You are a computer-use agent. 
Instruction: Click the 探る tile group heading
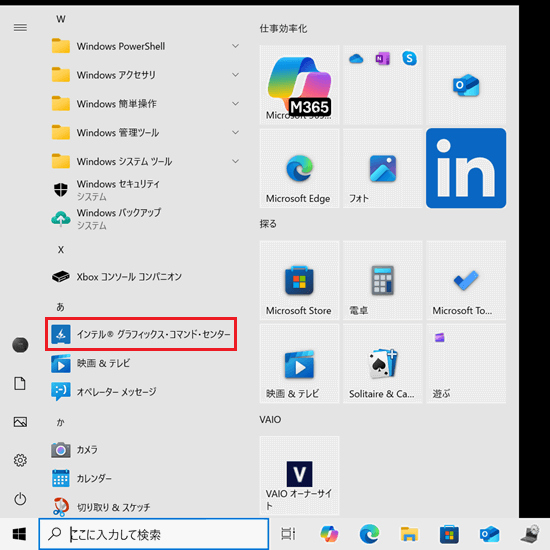[268, 224]
